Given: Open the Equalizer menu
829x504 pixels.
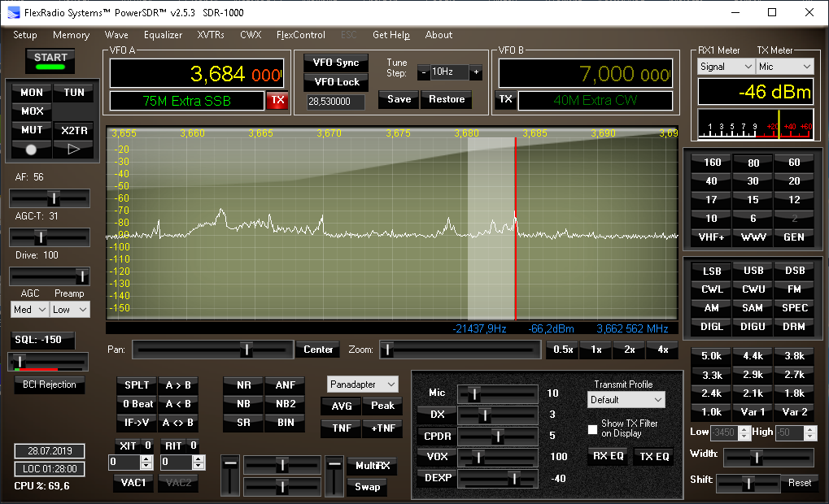Looking at the screenshot, I should coord(163,35).
